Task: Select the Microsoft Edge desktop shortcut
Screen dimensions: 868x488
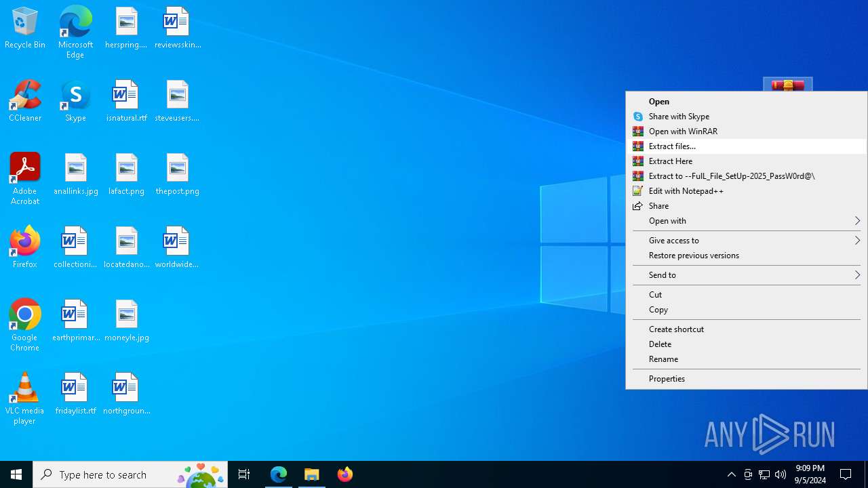Action: point(75,33)
